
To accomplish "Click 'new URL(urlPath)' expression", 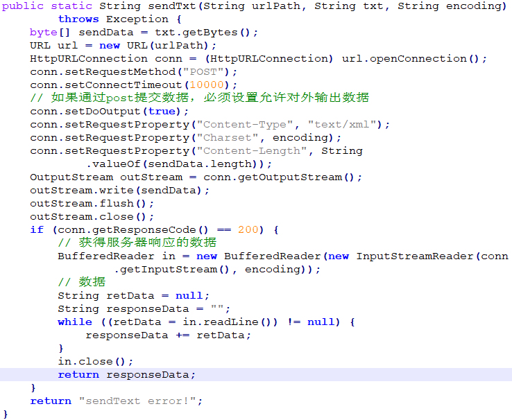I will coord(153,46).
